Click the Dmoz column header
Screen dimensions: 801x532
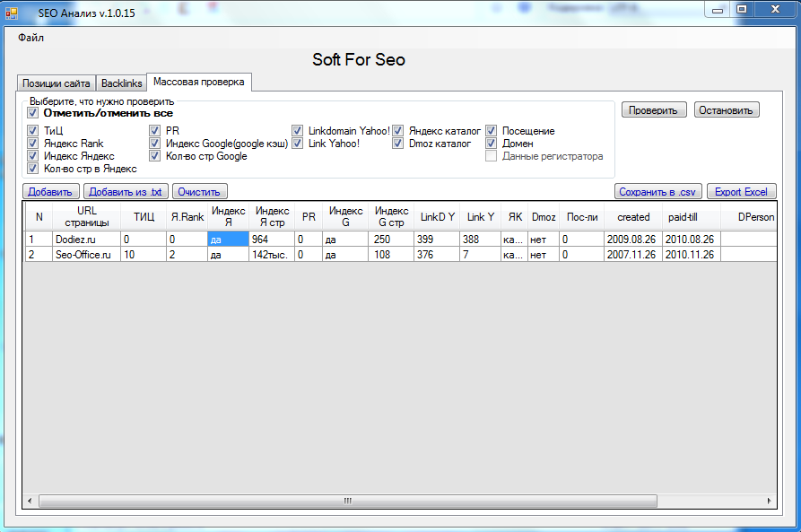click(543, 217)
